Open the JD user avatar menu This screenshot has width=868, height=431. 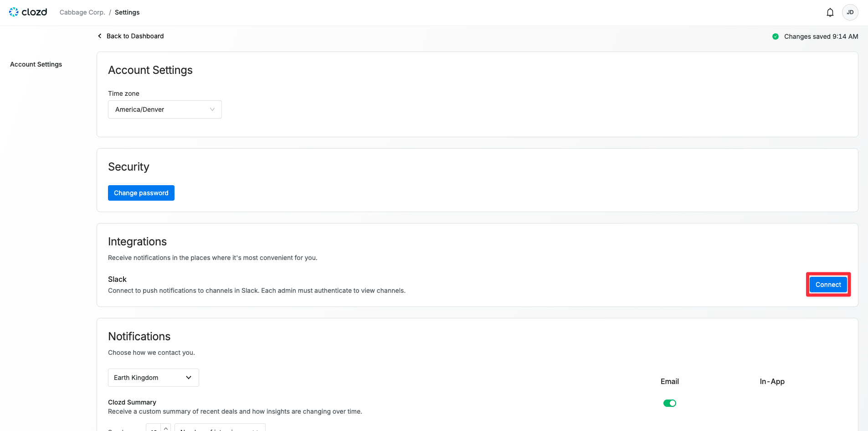pyautogui.click(x=850, y=12)
